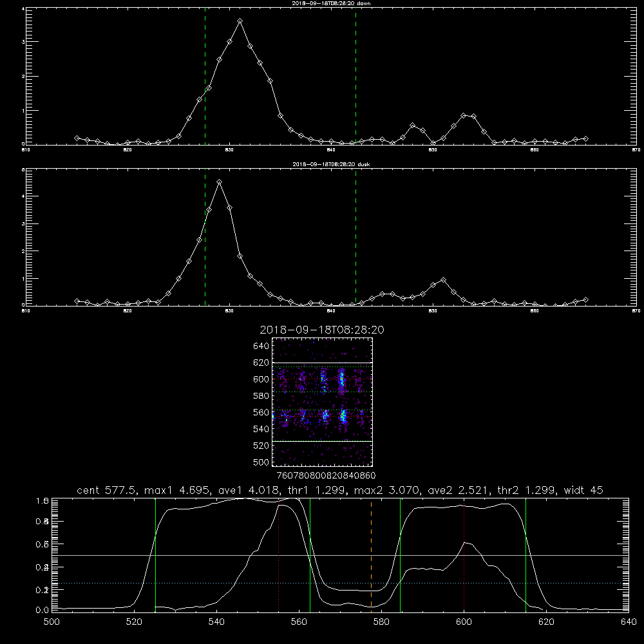Click the large timestamp title above the spectrogram image
The image size is (644, 644).
coord(322,330)
